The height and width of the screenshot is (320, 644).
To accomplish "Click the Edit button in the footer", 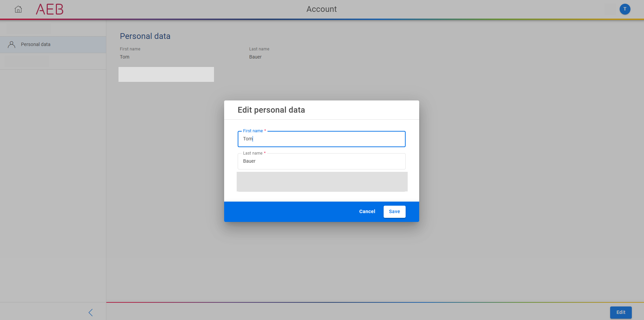I will (x=620, y=312).
